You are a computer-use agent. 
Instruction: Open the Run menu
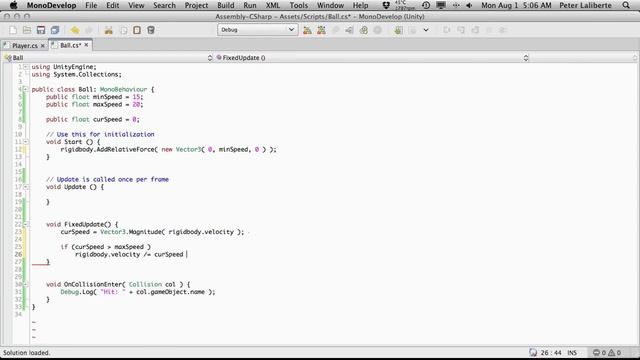click(250, 5)
